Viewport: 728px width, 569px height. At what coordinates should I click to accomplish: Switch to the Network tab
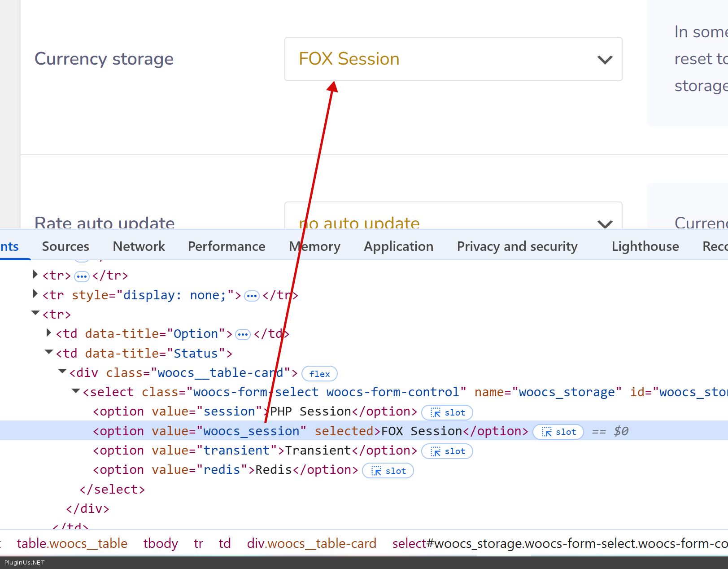point(139,246)
